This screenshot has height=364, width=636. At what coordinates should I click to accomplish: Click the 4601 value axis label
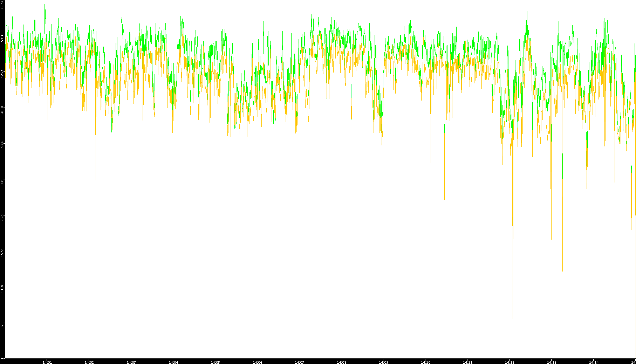2,109
